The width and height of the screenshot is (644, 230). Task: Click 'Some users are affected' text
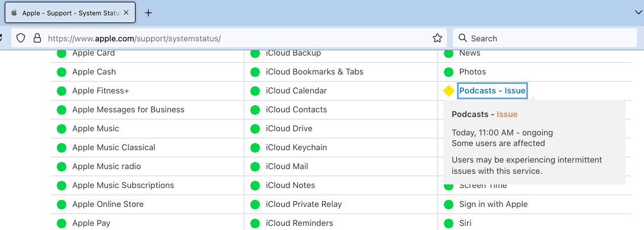click(498, 144)
